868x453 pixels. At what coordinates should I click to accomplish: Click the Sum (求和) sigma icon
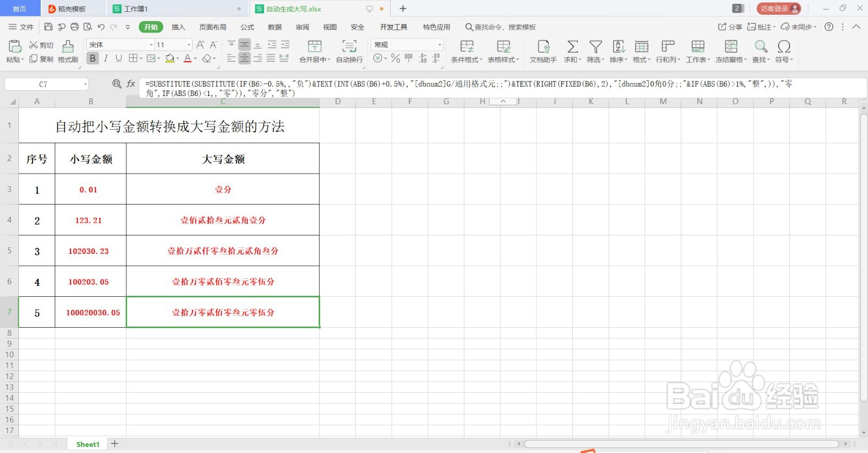[572, 47]
